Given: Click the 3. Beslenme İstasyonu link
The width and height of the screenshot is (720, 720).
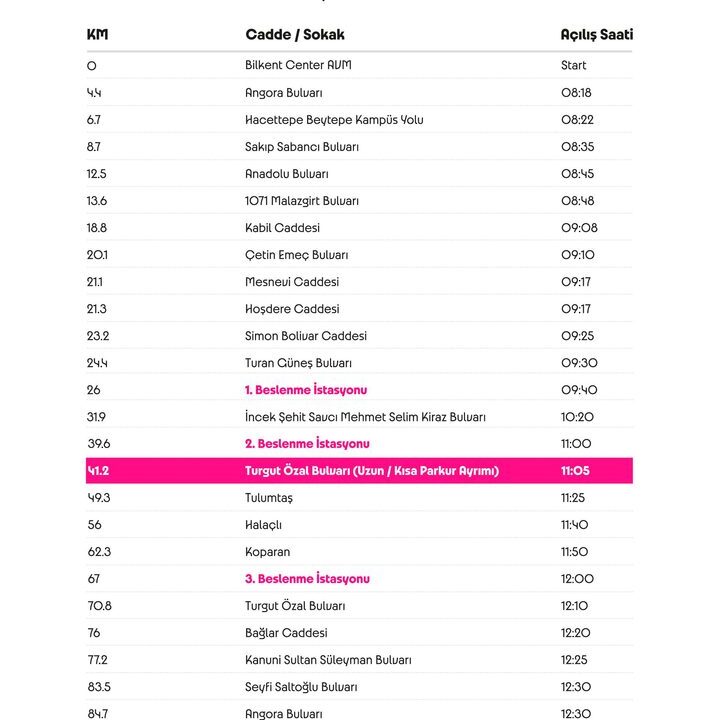Looking at the screenshot, I should 307,579.
